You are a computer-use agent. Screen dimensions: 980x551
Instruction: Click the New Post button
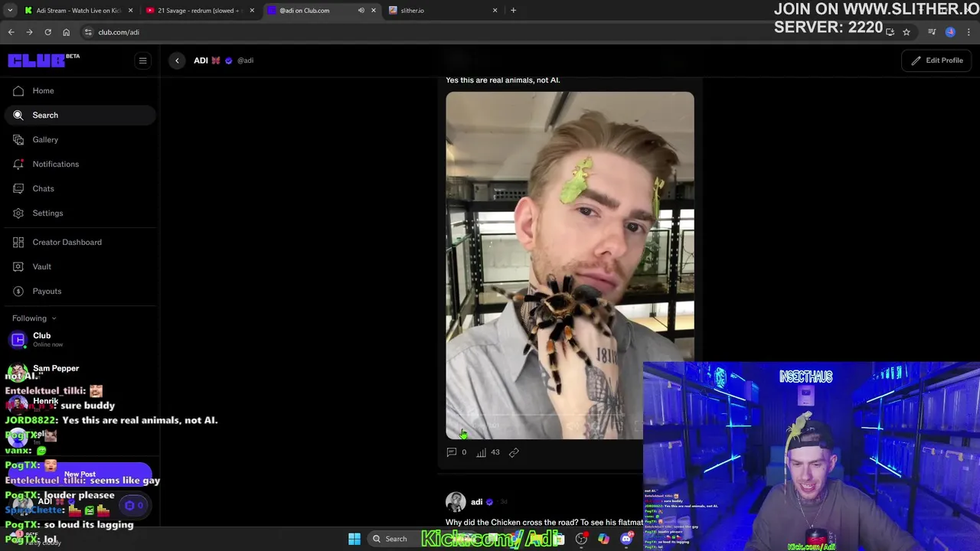click(x=80, y=474)
